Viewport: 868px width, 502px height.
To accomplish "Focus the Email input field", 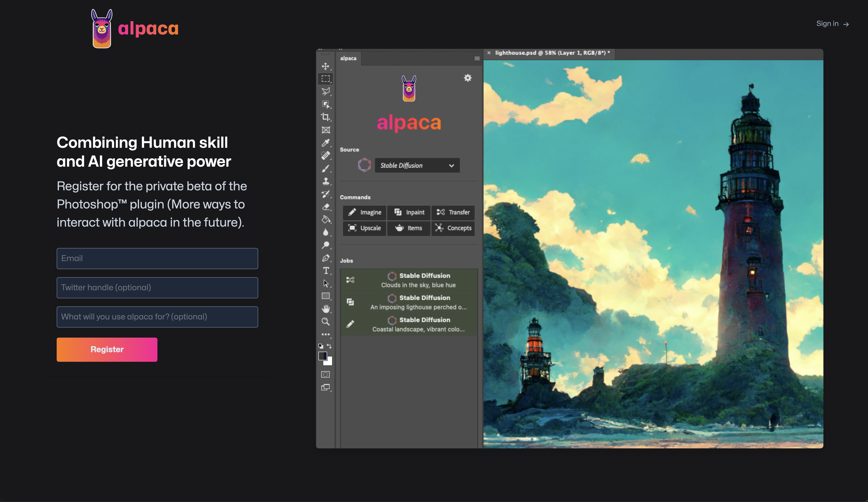I will (x=157, y=259).
